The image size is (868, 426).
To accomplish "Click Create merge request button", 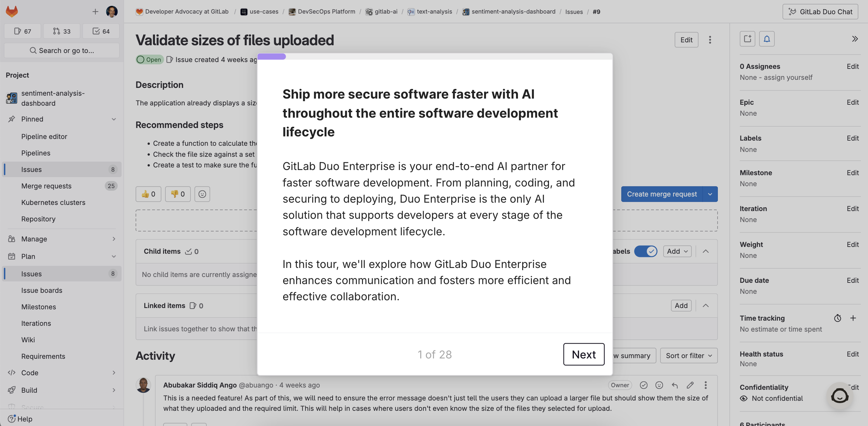I will coord(661,194).
